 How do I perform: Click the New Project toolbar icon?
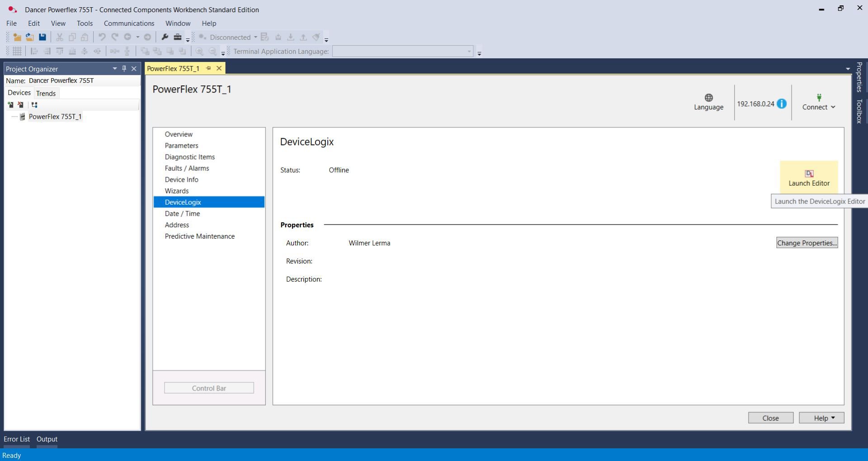point(17,37)
